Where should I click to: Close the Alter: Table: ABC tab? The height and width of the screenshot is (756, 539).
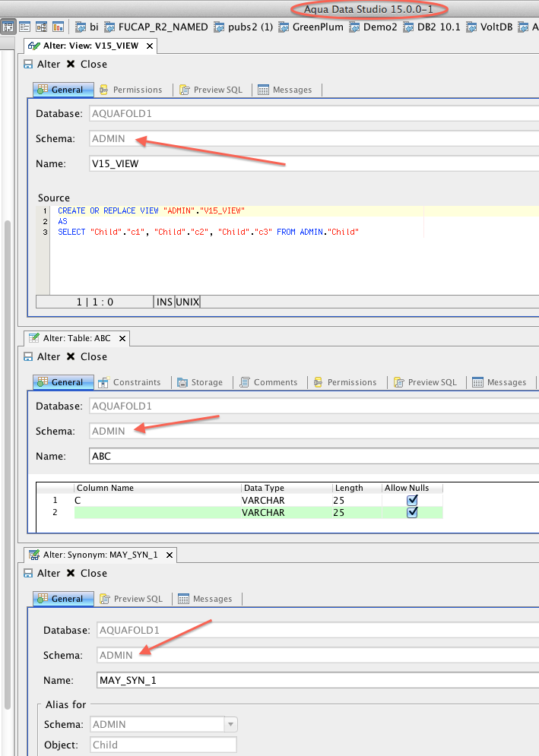pyautogui.click(x=122, y=338)
